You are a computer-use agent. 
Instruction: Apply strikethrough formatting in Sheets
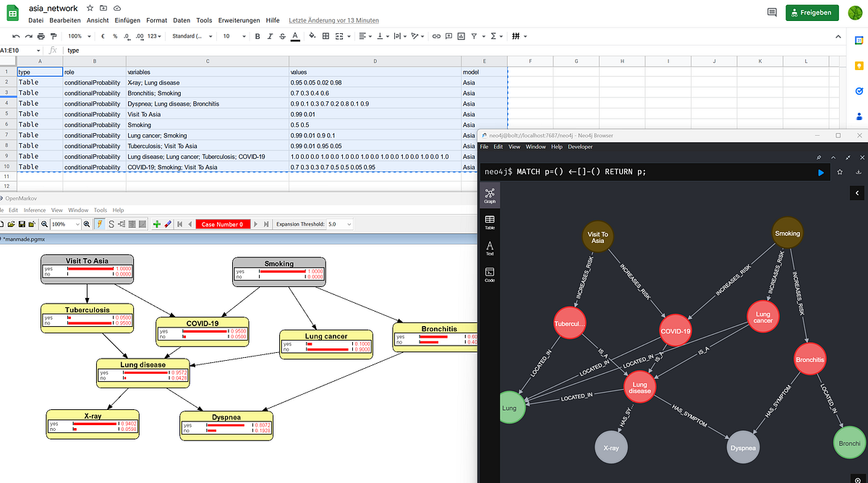pyautogui.click(x=282, y=35)
